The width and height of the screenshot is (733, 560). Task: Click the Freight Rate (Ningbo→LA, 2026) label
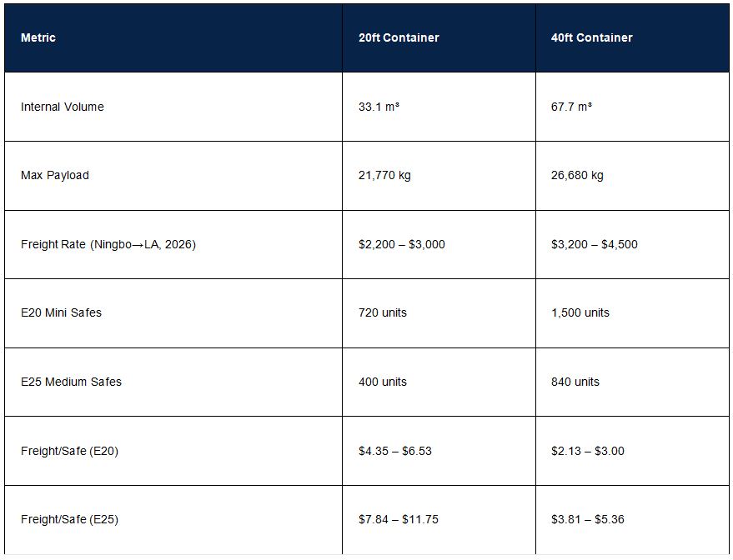click(108, 244)
